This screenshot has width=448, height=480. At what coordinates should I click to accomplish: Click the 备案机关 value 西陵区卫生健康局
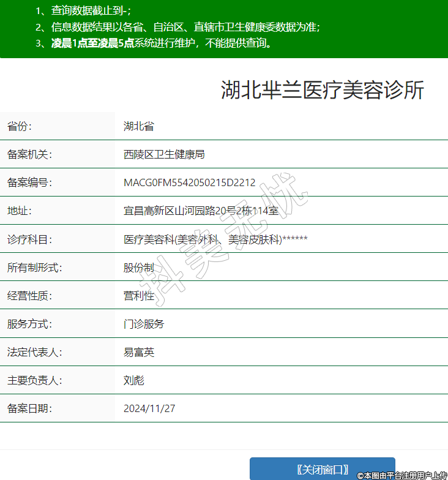tap(163, 154)
